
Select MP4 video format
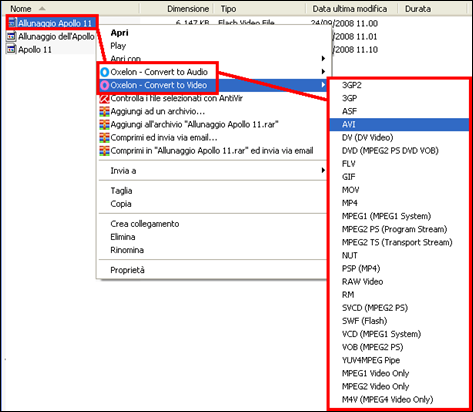pyautogui.click(x=350, y=203)
